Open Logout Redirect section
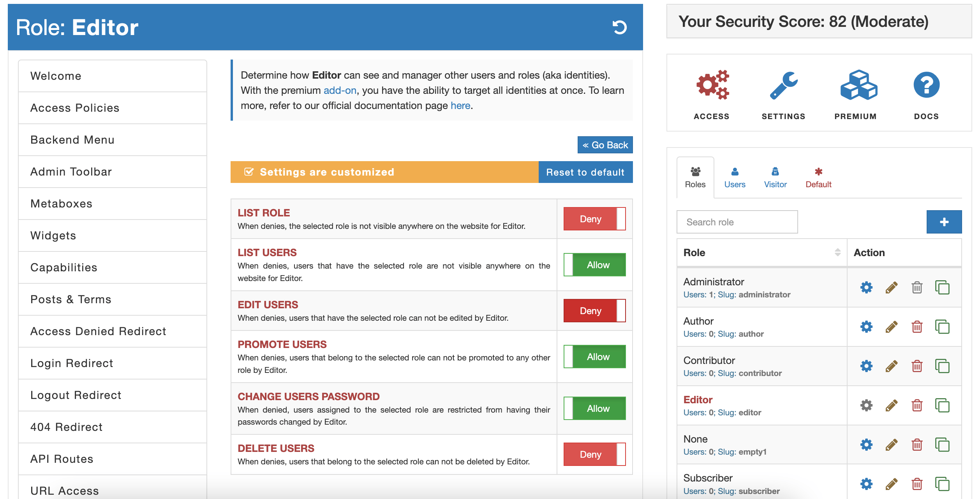The image size is (980, 499). [112, 395]
